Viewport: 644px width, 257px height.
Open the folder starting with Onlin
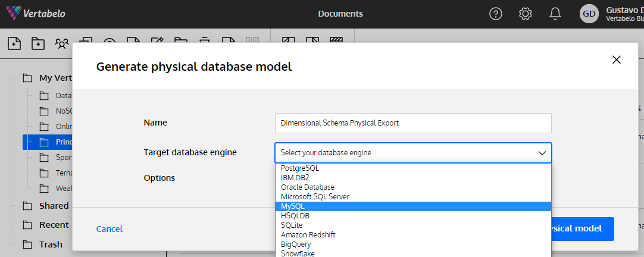[x=57, y=126]
